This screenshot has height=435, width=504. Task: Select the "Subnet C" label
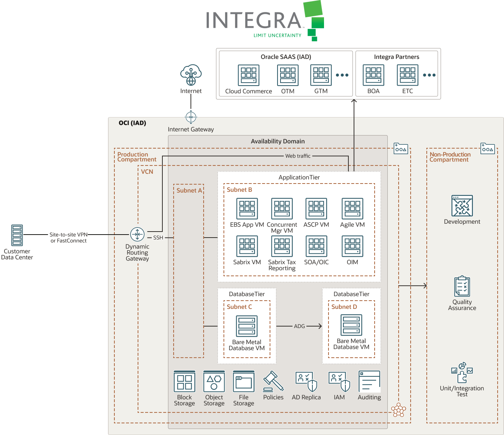239,307
